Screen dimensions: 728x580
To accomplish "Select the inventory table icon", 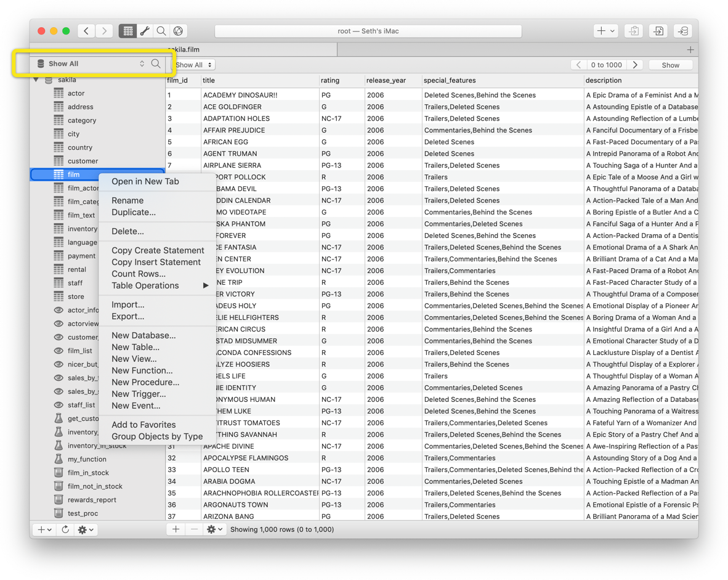I will (x=59, y=229).
